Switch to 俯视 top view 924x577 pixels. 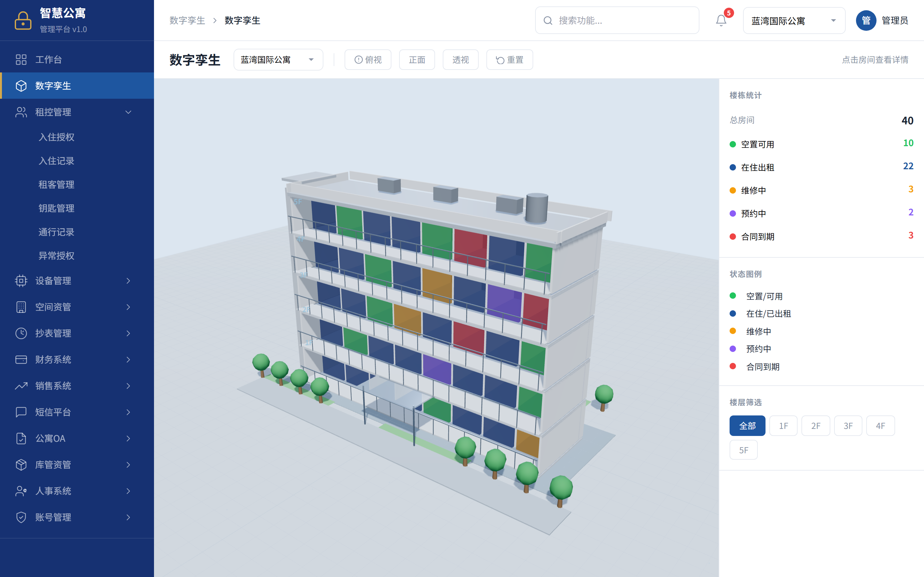click(x=368, y=60)
